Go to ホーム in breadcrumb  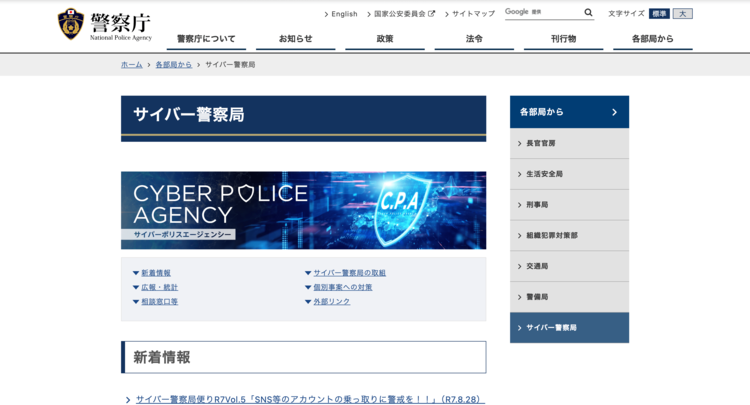pos(132,65)
